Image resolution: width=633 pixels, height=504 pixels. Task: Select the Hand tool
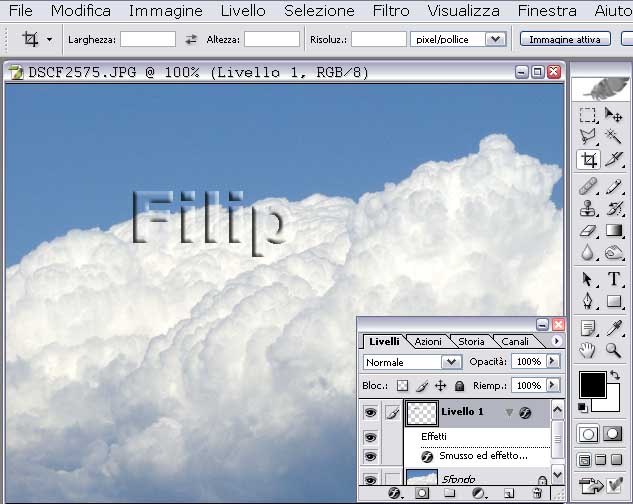(589, 349)
